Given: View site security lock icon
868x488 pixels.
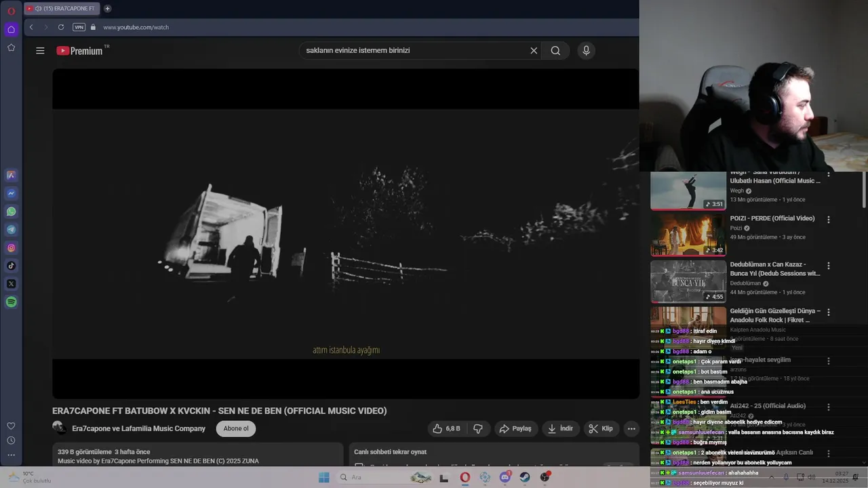Looking at the screenshot, I should 94,27.
